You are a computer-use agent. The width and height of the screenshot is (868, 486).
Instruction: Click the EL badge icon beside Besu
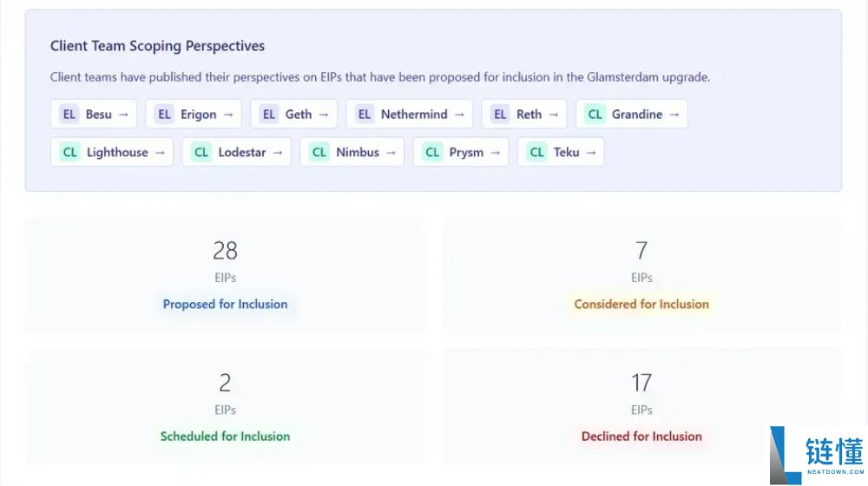[69, 115]
